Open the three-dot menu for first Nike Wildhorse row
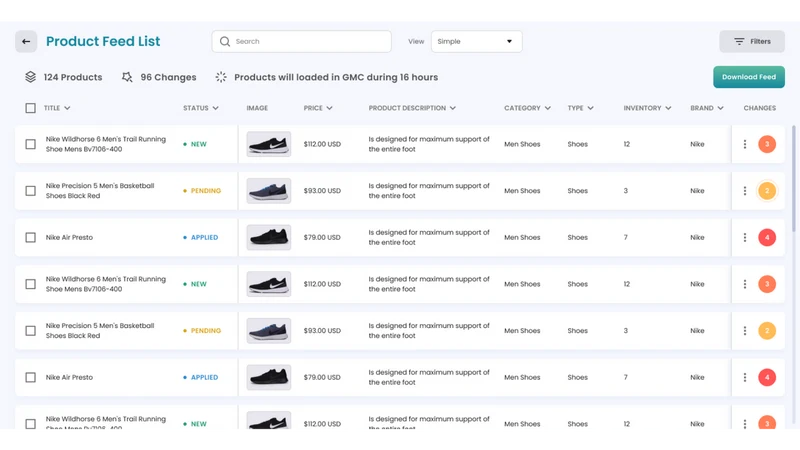Image resolution: width=800 pixels, height=450 pixels. (745, 144)
